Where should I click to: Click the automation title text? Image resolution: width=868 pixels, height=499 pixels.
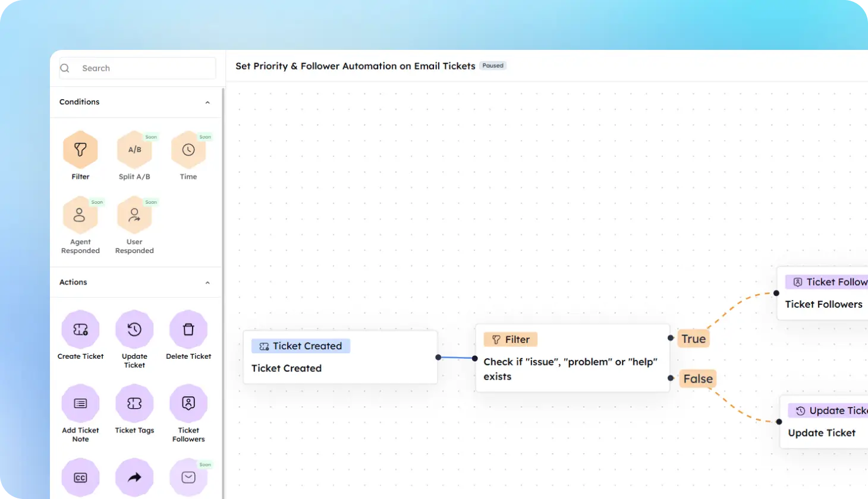356,66
